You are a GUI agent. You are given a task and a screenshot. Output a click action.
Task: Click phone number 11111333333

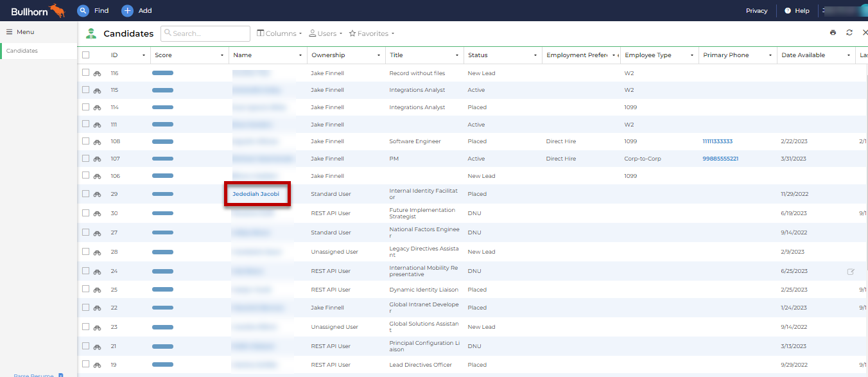click(717, 141)
